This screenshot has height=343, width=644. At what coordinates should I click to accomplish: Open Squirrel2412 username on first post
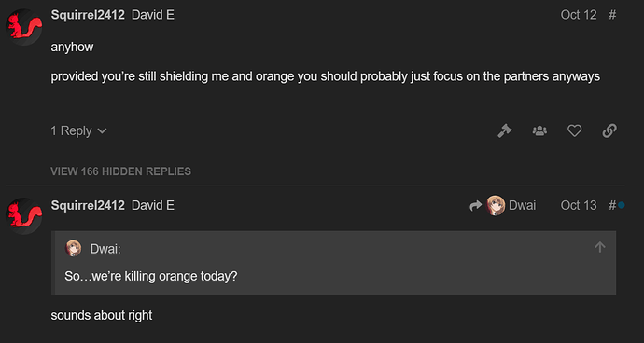click(x=88, y=15)
